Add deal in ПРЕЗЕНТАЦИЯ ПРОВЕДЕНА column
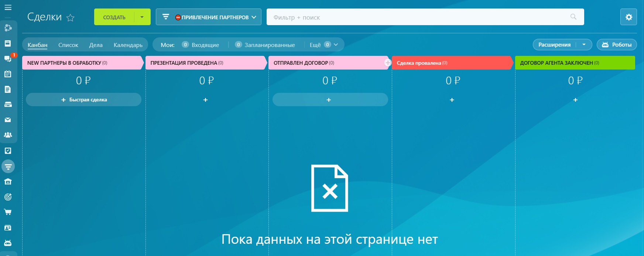 coord(205,100)
